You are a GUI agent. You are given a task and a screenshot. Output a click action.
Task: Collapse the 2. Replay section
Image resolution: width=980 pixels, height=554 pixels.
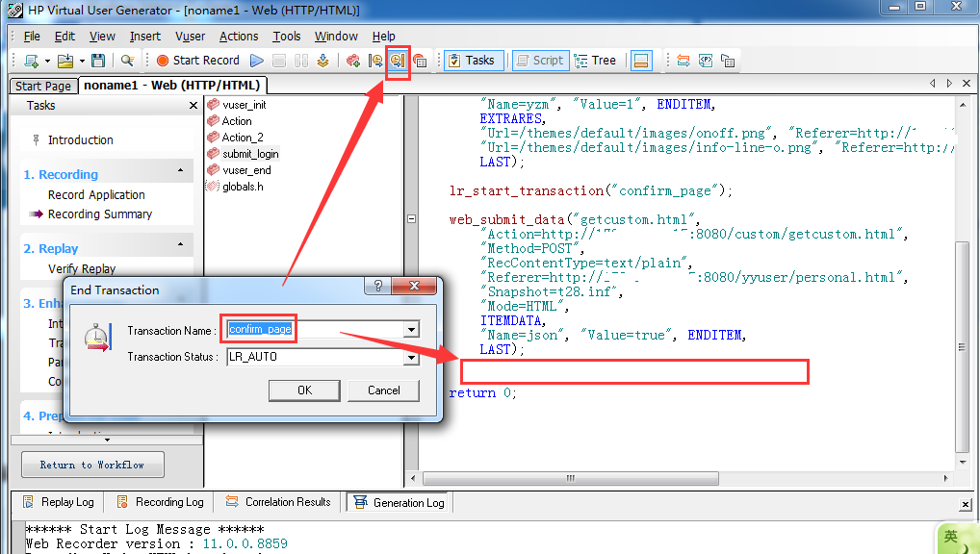pyautogui.click(x=181, y=244)
